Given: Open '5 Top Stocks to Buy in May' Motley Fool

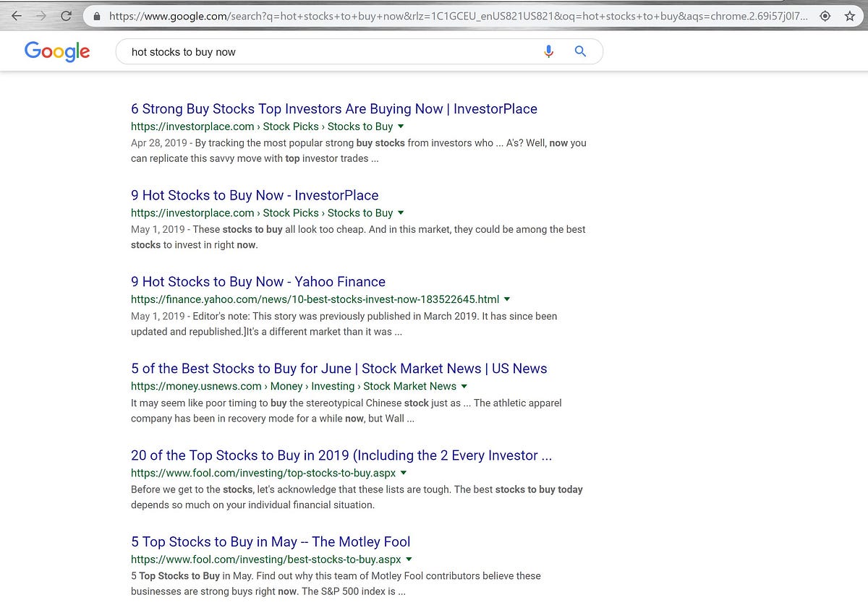Looking at the screenshot, I should pyautogui.click(x=271, y=542).
